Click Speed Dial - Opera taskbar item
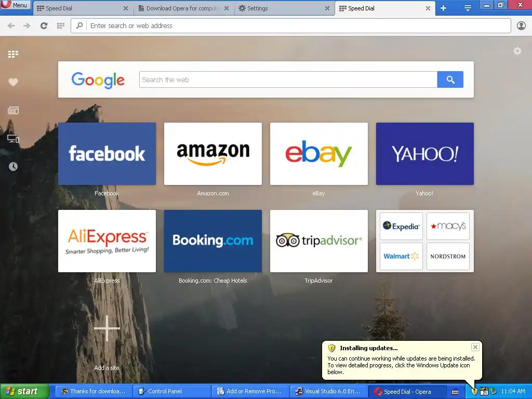This screenshot has height=399, width=532. [x=406, y=392]
